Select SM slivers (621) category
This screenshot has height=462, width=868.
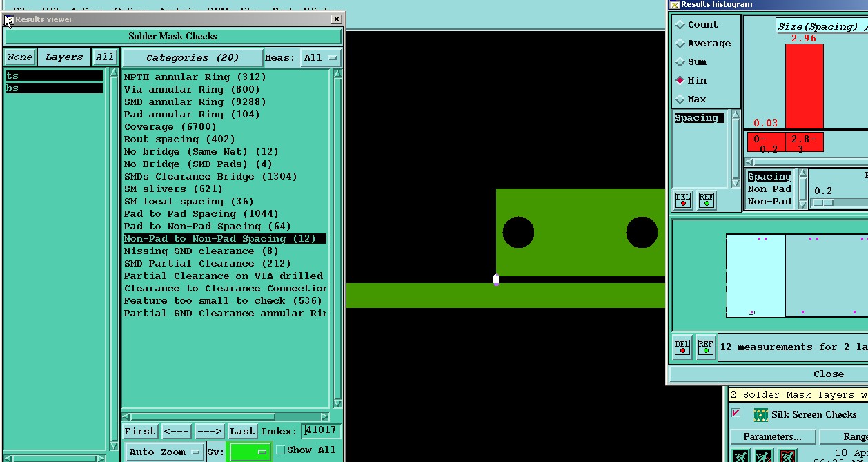[173, 189]
